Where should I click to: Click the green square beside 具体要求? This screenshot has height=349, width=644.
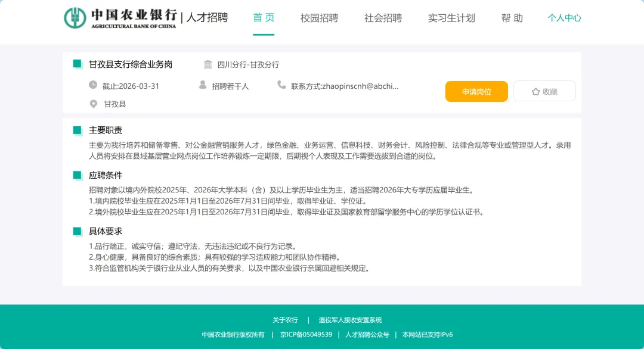(77, 231)
